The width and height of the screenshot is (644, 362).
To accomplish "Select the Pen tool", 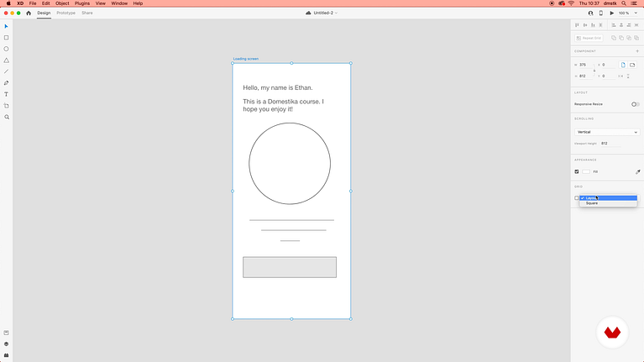I will tap(6, 83).
